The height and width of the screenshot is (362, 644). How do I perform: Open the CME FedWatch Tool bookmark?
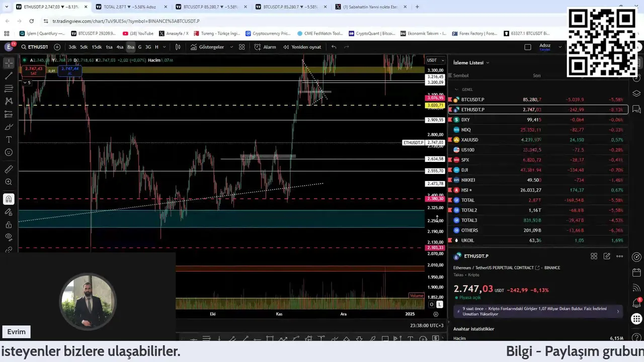pyautogui.click(x=320, y=34)
